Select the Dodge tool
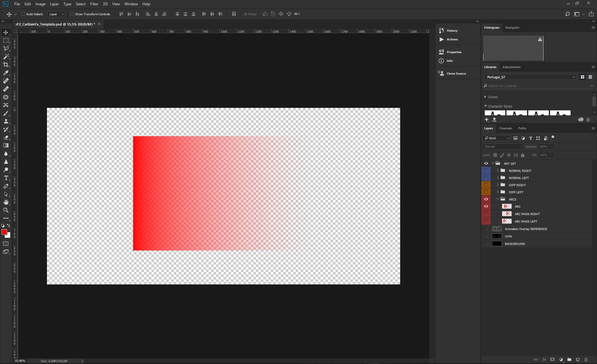Screen dimensions: 597x364 pyautogui.click(x=6, y=170)
